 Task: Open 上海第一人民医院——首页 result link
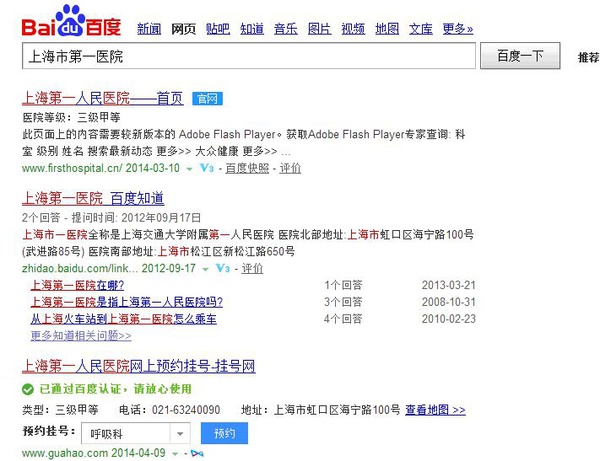[102, 98]
